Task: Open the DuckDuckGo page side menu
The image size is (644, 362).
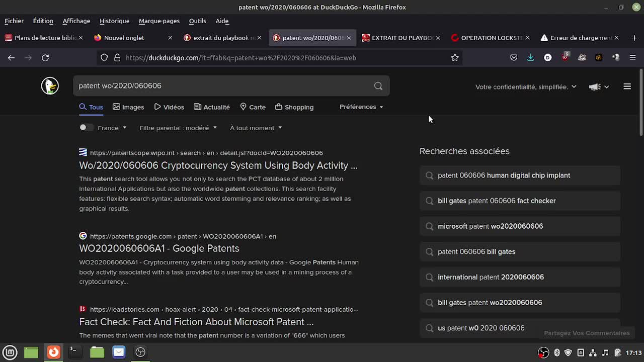Action: (627, 86)
